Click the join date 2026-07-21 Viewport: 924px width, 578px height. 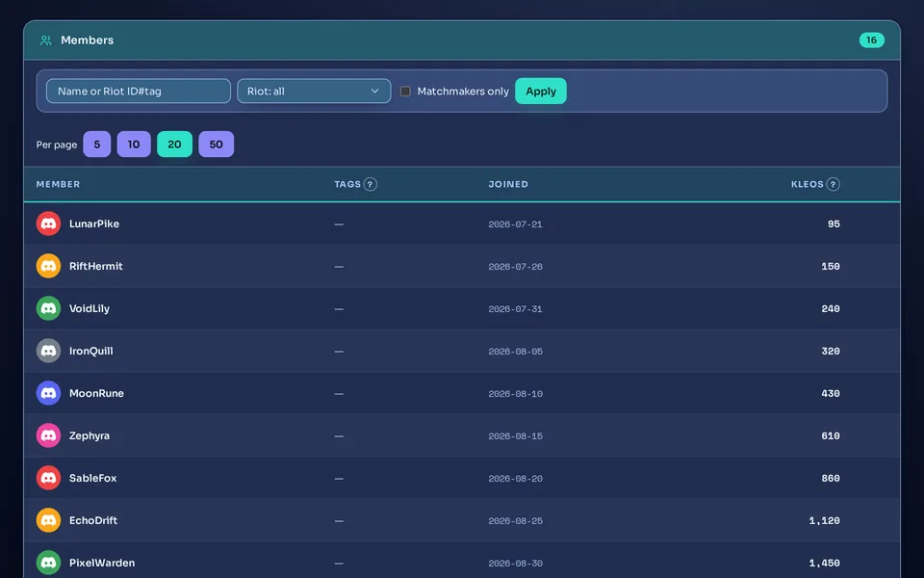[x=515, y=224]
